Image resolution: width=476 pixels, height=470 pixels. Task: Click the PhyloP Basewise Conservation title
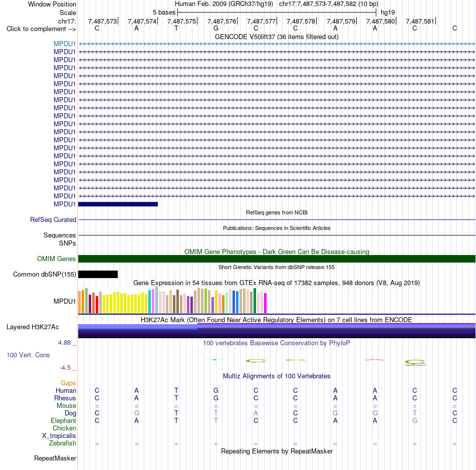[x=277, y=343]
